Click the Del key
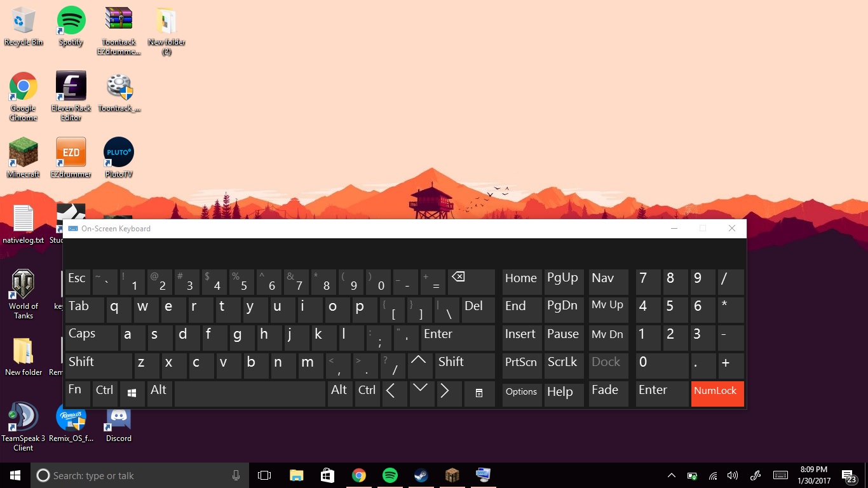Image resolution: width=868 pixels, height=488 pixels. click(x=478, y=310)
